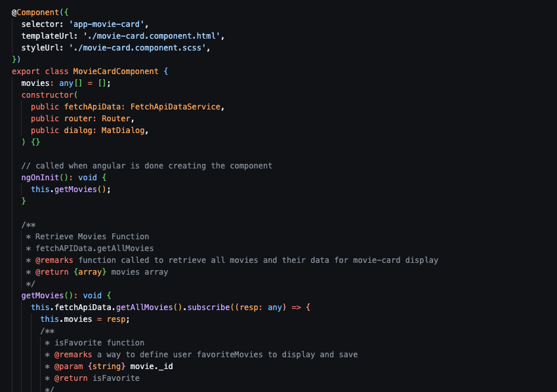Click the @Component decorator text
The width and height of the screenshot is (557, 392).
35,12
